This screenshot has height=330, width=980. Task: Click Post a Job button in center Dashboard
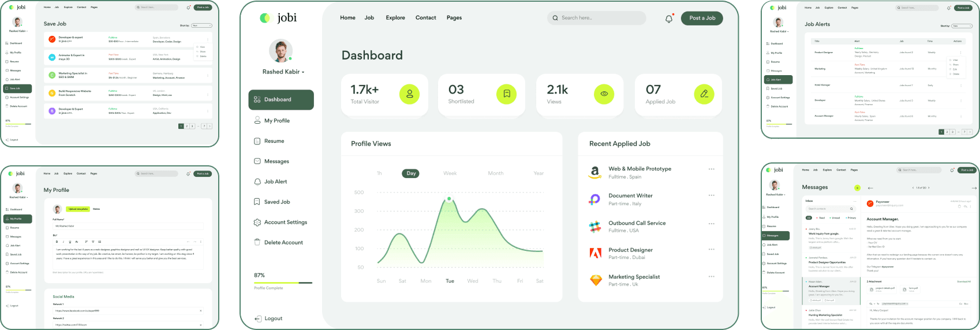[702, 18]
